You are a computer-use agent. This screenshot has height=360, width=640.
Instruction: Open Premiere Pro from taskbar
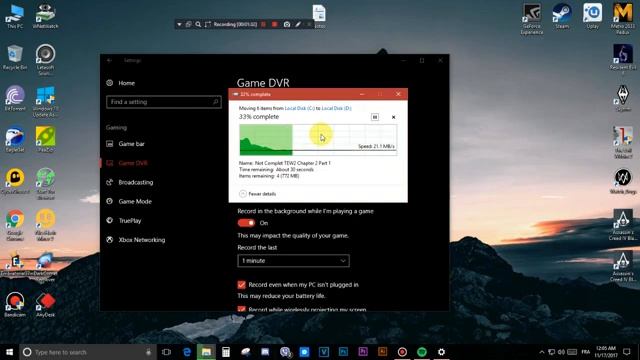363,352
